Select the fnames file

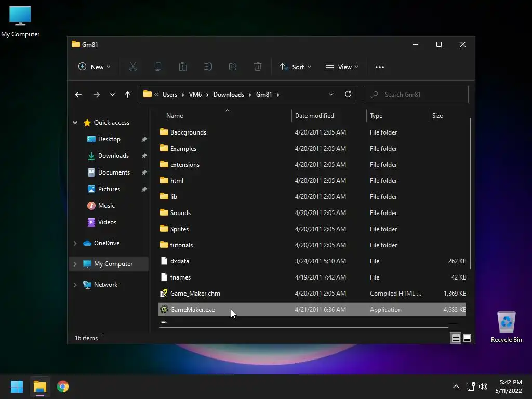312,277
